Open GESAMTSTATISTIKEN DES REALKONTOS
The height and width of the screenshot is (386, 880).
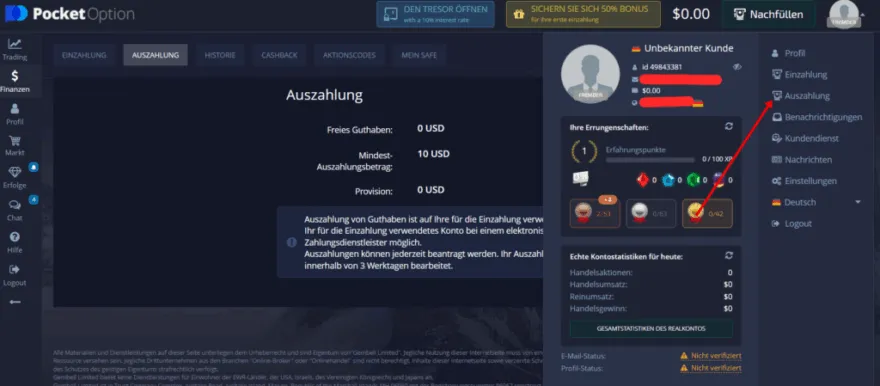coord(651,328)
